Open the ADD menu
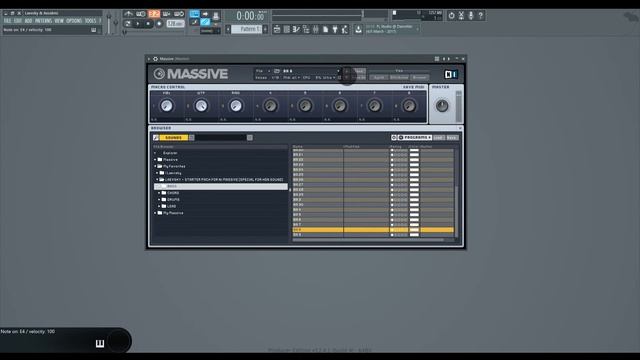Screen dimensions: 640x360 coord(28,20)
